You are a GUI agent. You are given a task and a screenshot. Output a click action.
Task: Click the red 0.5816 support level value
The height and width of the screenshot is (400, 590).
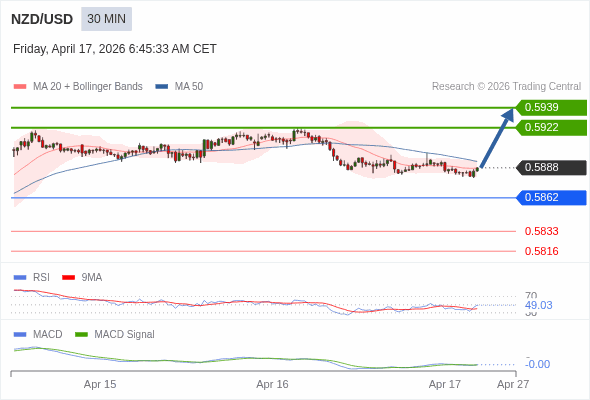(x=541, y=251)
